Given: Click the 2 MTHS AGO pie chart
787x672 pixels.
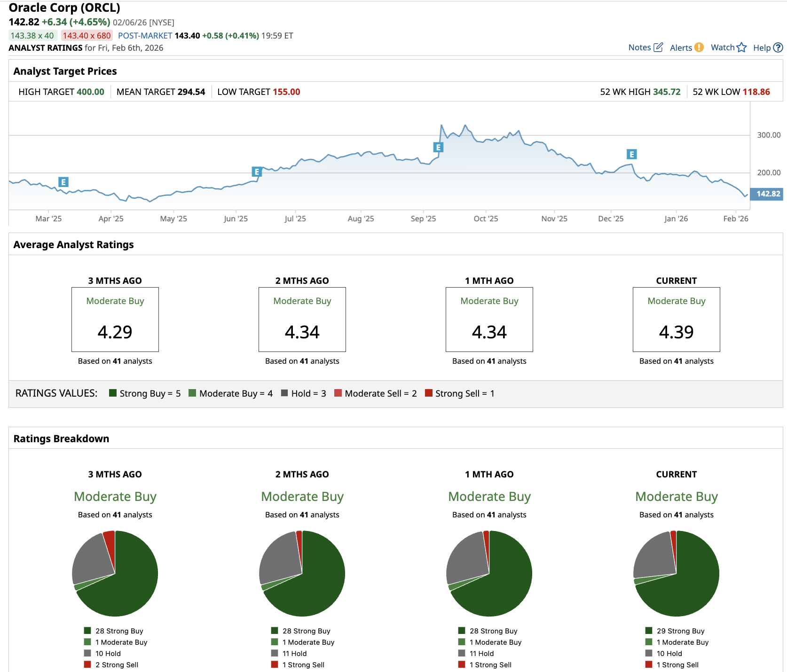Looking at the screenshot, I should [302, 573].
